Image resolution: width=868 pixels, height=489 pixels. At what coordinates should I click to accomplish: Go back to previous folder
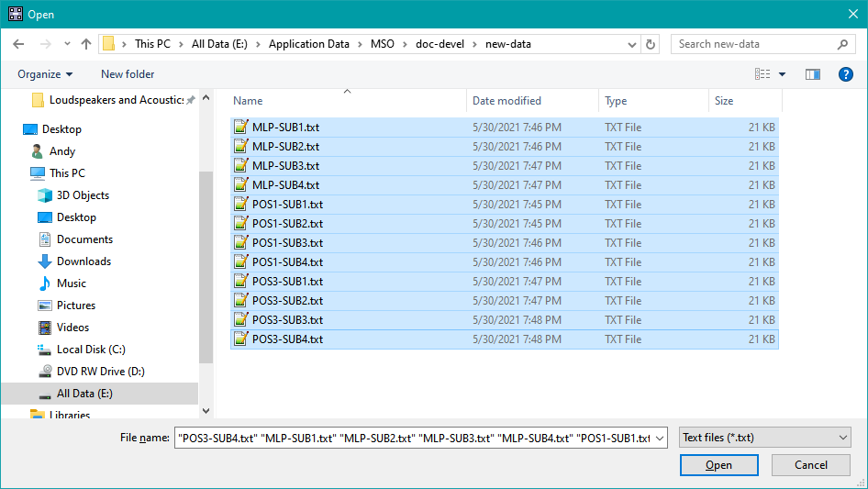[x=18, y=44]
